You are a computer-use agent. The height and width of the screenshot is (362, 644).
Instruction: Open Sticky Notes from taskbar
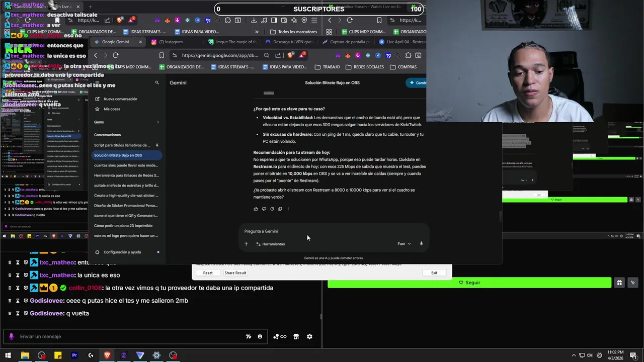pyautogui.click(x=58, y=355)
